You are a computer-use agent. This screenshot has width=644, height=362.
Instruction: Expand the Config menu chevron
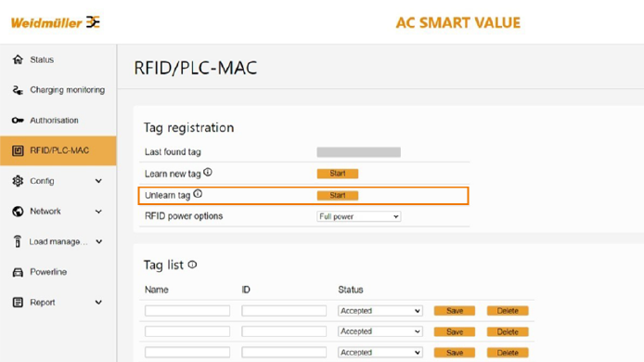coord(98,181)
